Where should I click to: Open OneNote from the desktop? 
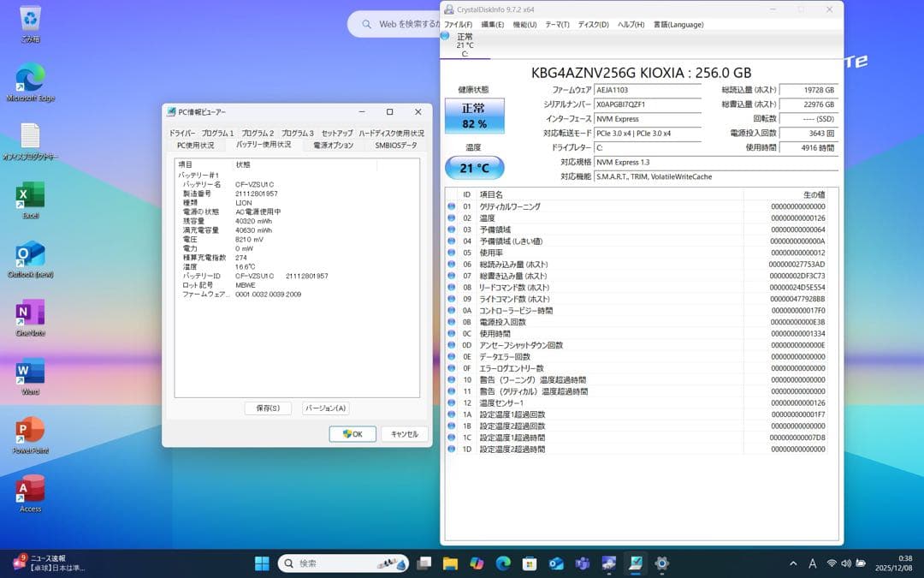point(29,313)
